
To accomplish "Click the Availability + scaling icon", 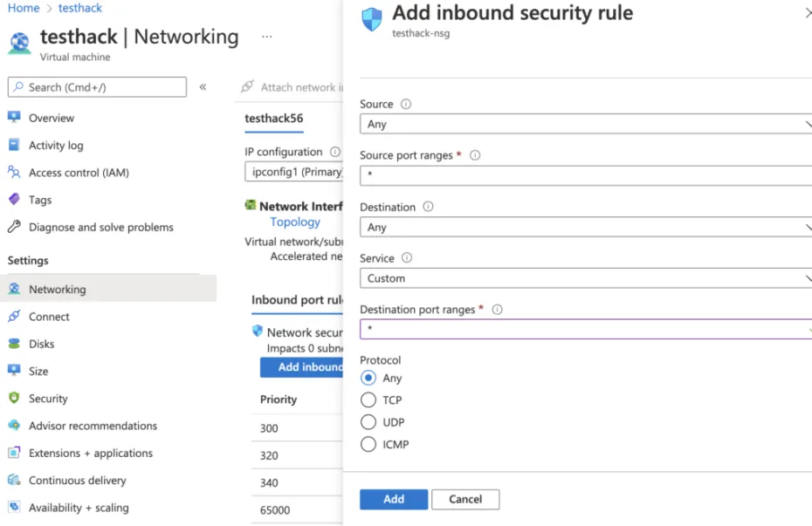I will (14, 507).
